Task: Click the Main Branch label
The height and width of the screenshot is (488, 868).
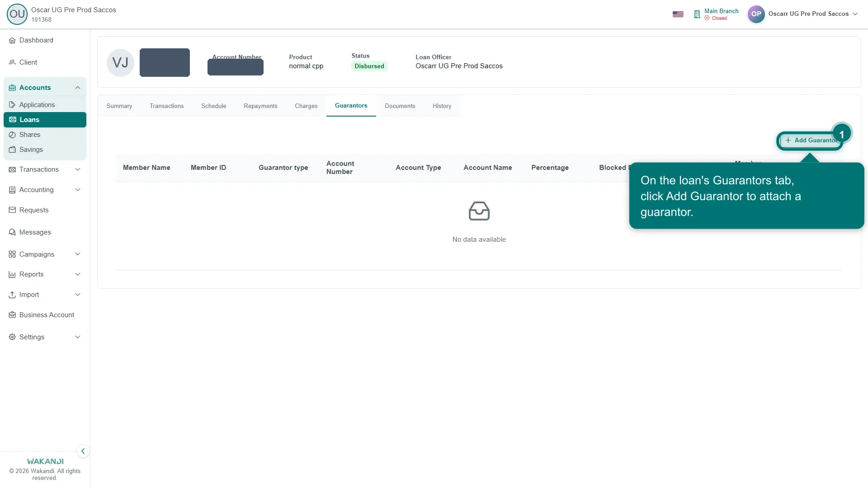Action: point(722,11)
